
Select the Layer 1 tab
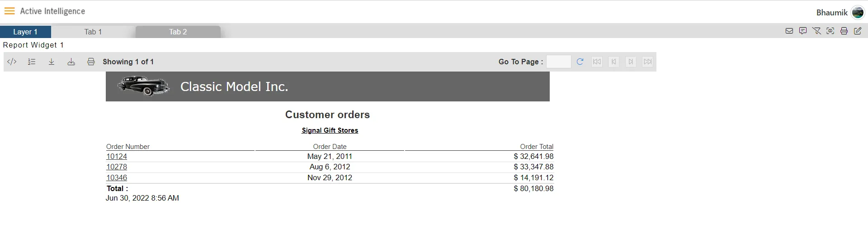coord(25,32)
